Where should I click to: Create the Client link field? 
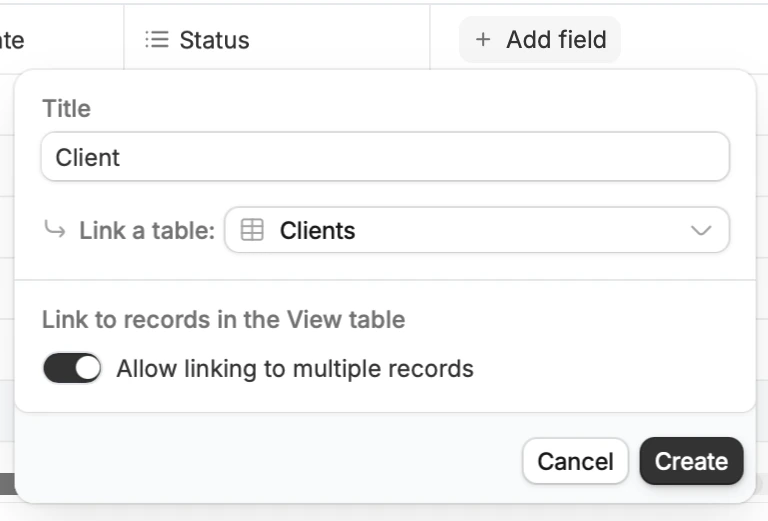(691, 461)
